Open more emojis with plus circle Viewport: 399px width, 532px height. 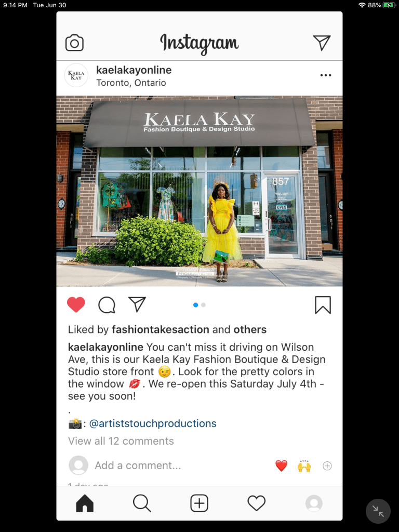pyautogui.click(x=327, y=466)
